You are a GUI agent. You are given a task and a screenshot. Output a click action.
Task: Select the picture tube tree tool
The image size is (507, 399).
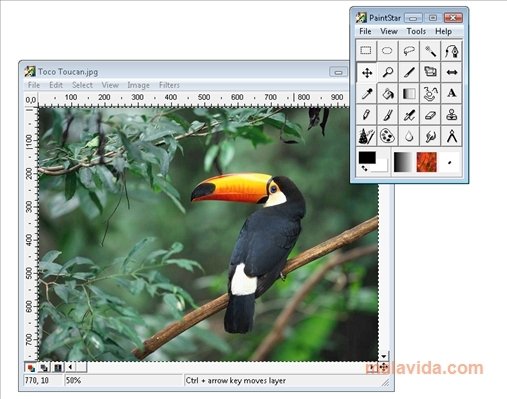point(366,136)
